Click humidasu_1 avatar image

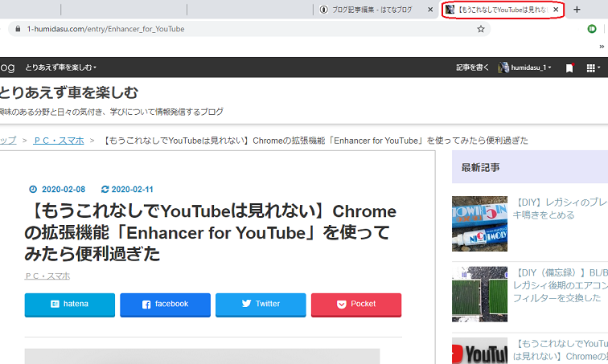pyautogui.click(x=503, y=67)
